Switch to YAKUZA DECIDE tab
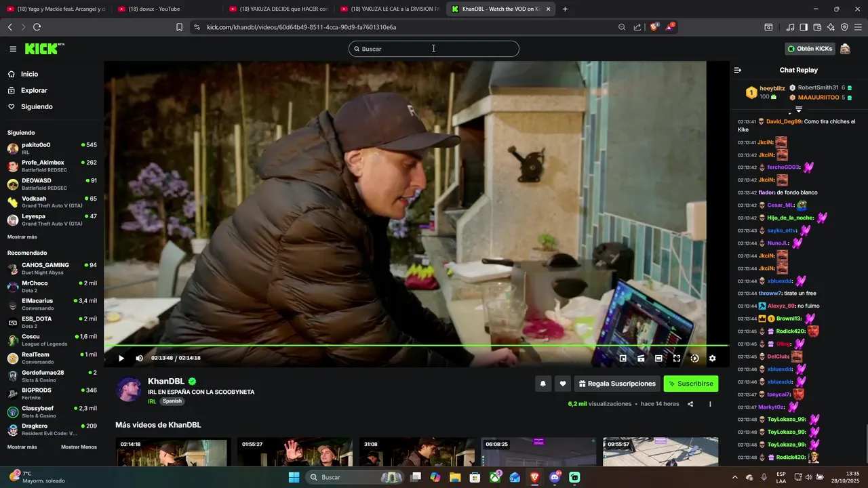This screenshot has height=488, width=868. [278, 9]
